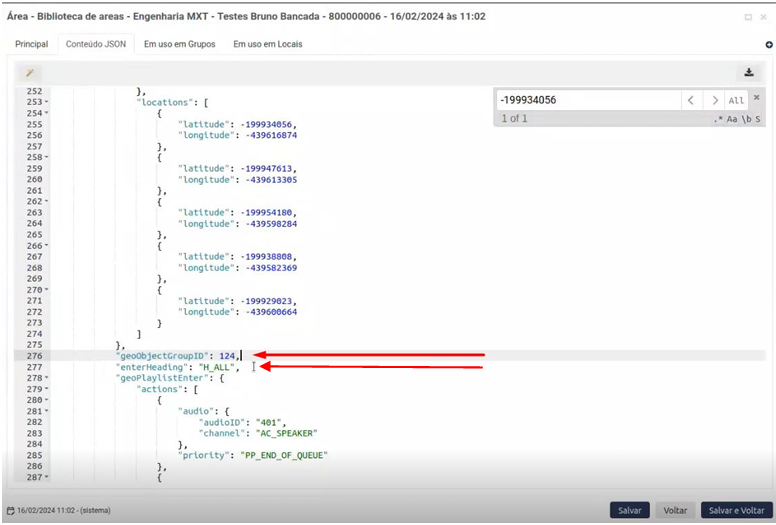Click the plus icon beside tabs
This screenshot has height=525, width=776.
(x=768, y=45)
